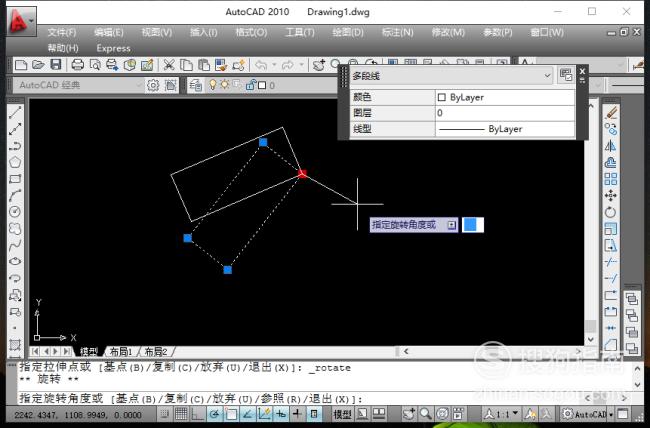Create a new drawing with New icon
This screenshot has height=428, width=650.
point(21,65)
